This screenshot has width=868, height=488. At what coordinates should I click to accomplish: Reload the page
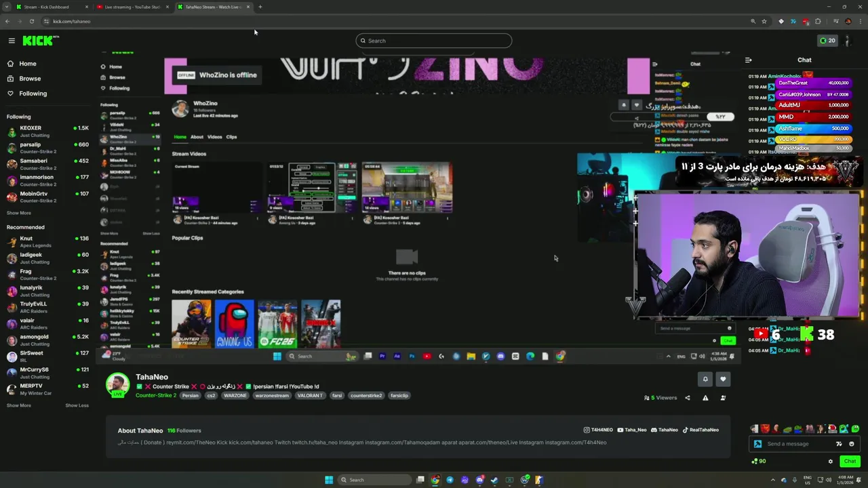[31, 21]
